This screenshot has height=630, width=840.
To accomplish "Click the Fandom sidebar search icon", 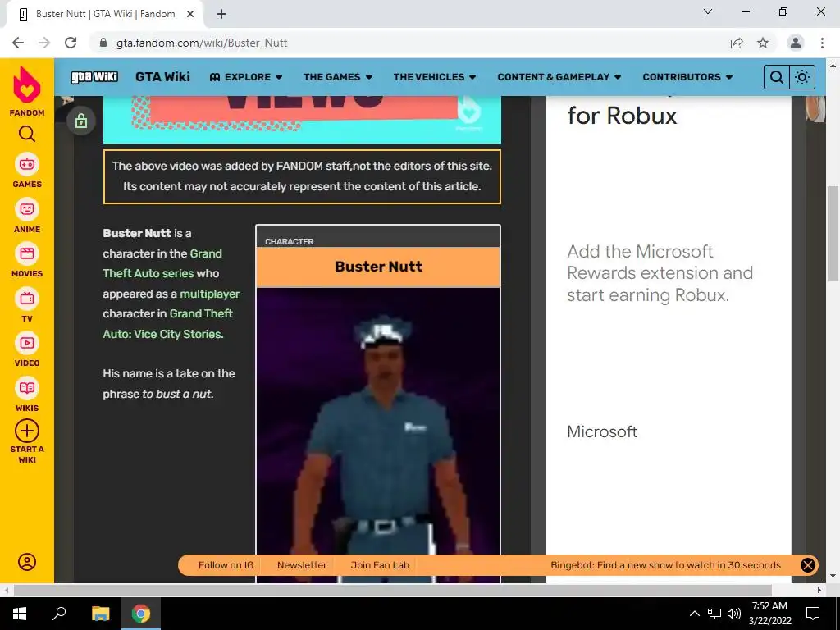I will pos(27,134).
